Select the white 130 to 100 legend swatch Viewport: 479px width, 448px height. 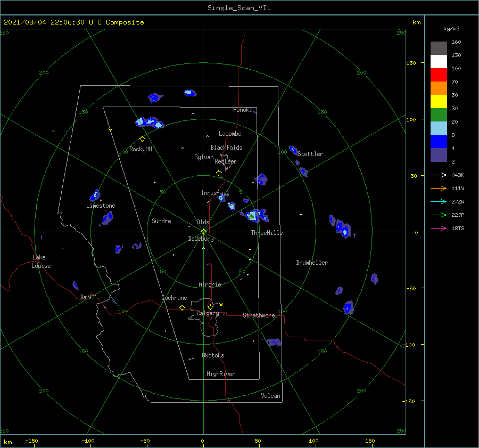[439, 62]
